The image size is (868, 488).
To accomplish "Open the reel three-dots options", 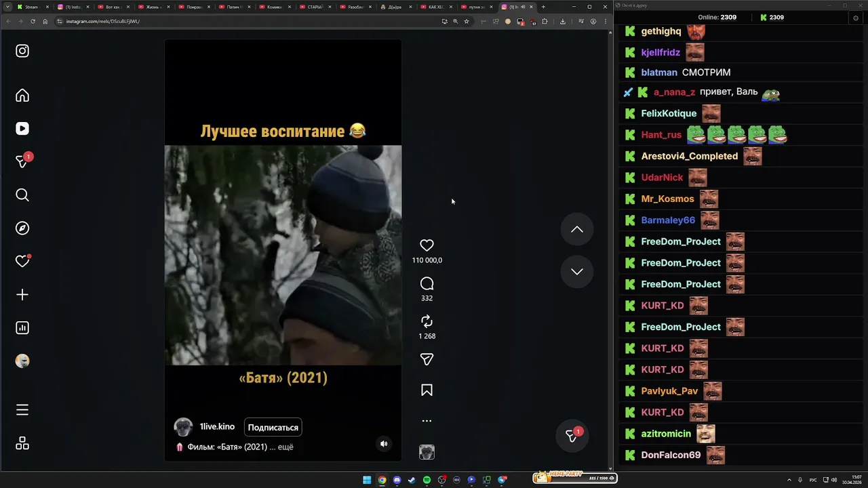I will point(427,421).
